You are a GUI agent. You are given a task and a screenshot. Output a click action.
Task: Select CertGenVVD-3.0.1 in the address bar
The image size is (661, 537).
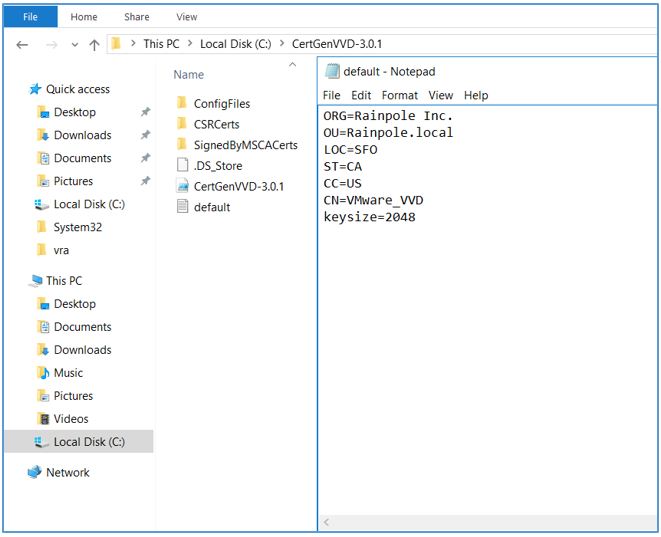[337, 44]
